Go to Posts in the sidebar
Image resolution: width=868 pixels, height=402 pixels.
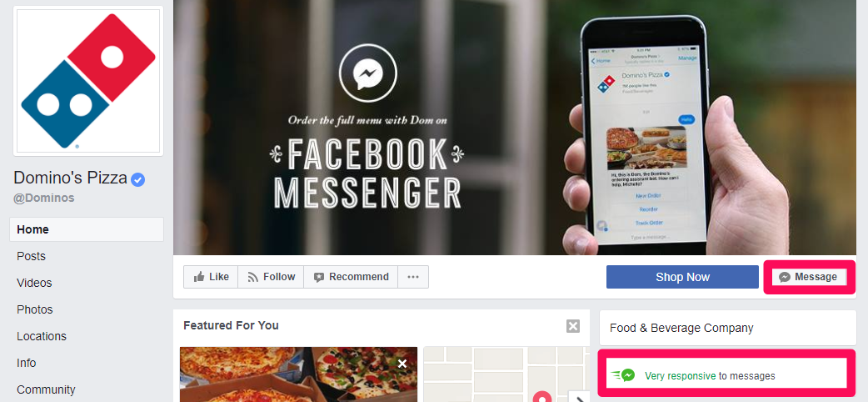31,256
